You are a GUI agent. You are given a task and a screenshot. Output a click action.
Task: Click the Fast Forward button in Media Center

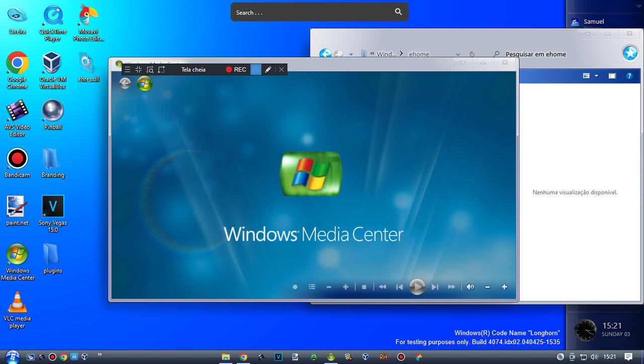(x=452, y=287)
